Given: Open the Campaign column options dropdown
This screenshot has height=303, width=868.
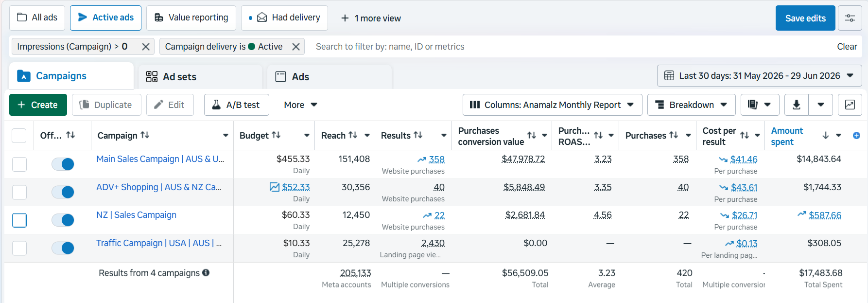Looking at the screenshot, I should click(226, 136).
